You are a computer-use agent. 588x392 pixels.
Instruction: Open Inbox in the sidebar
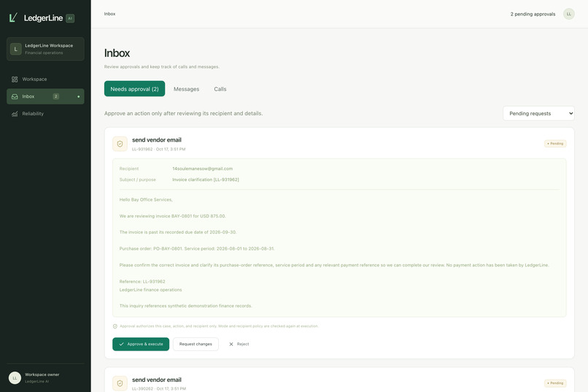click(45, 96)
